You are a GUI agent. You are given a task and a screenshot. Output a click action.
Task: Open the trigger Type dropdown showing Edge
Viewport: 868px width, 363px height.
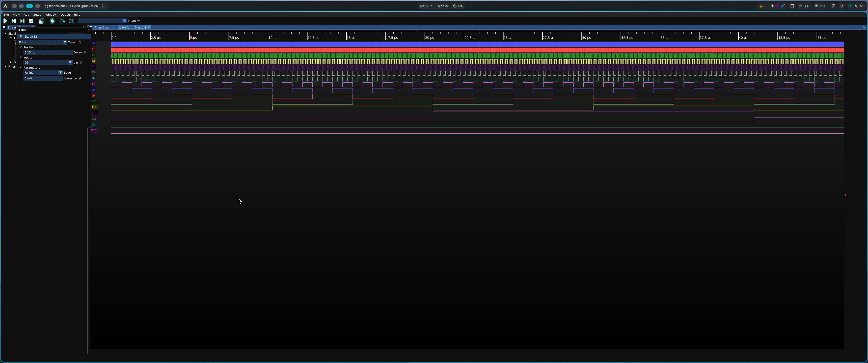65,42
